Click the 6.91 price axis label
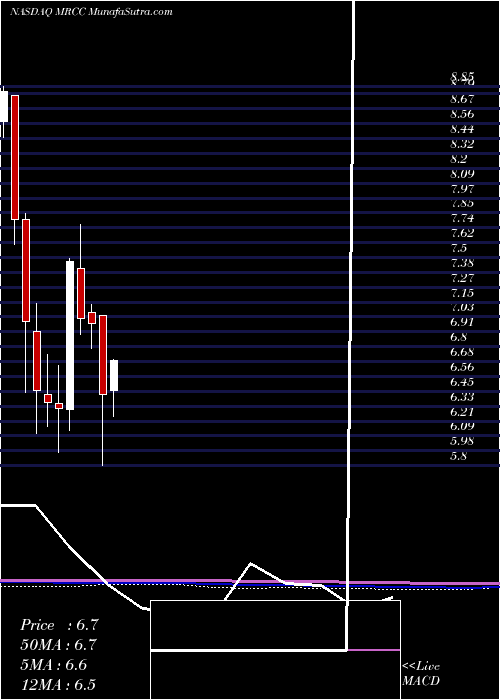Screen dimensions: 500x700 tap(462, 322)
